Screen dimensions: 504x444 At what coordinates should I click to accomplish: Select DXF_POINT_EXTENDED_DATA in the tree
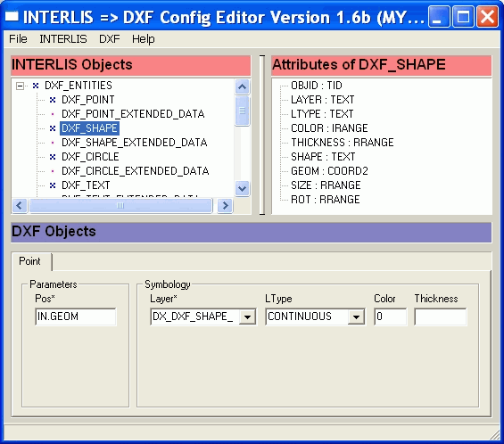(133, 114)
